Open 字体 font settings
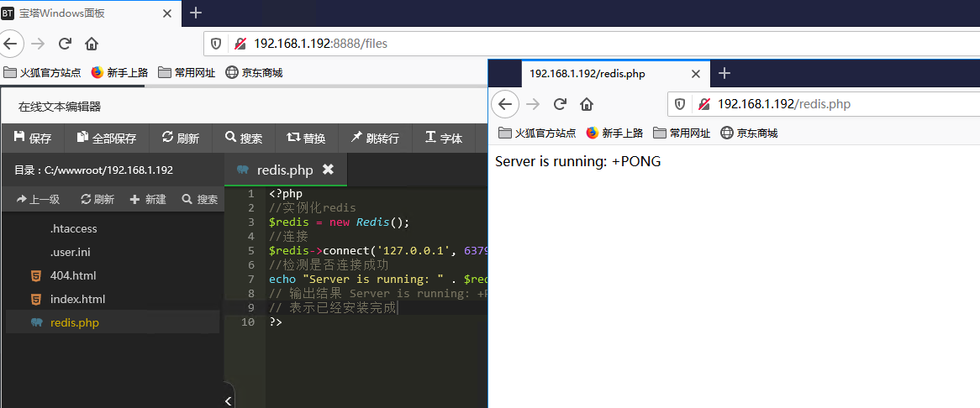This screenshot has height=408, width=980. pyautogui.click(x=443, y=138)
